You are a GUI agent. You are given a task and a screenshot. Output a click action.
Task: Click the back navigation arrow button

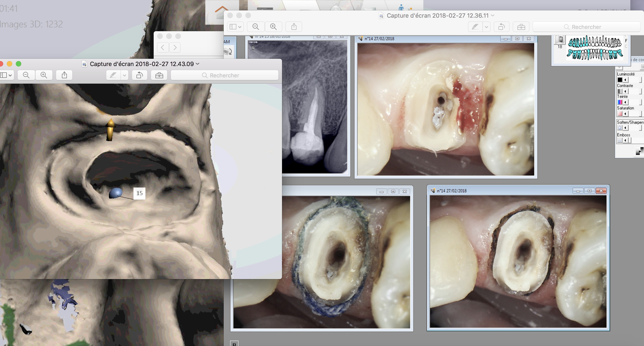tap(162, 47)
